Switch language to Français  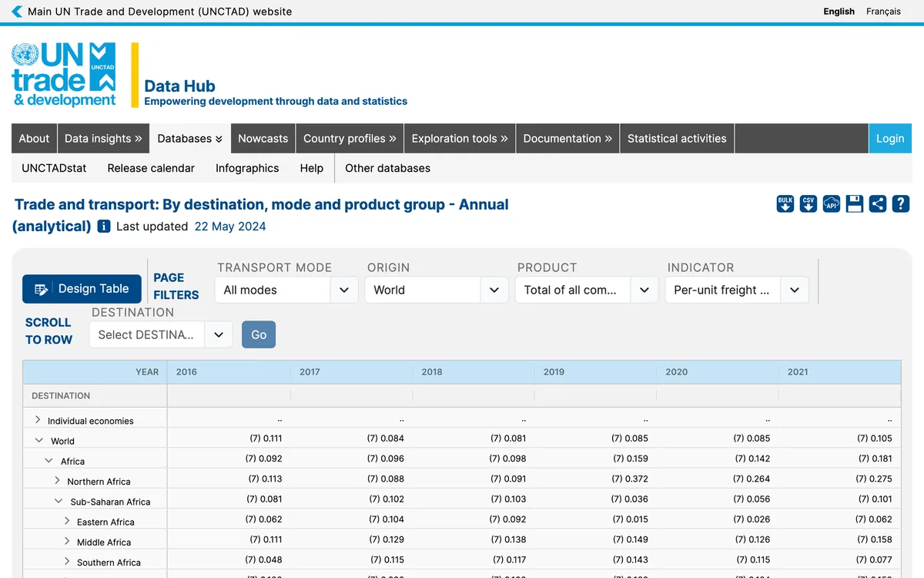[x=883, y=12]
